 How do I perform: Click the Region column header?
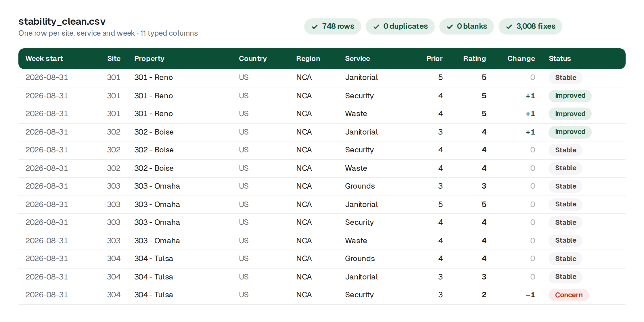(x=308, y=59)
